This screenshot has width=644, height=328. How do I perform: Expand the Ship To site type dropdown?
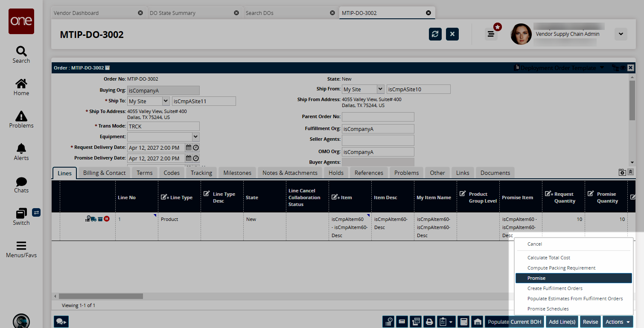tap(166, 101)
